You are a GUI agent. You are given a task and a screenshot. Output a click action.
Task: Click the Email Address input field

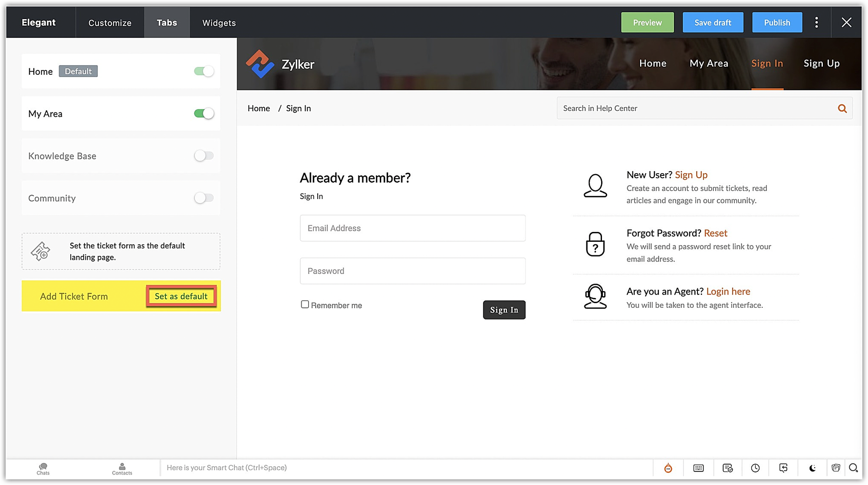pyautogui.click(x=412, y=228)
